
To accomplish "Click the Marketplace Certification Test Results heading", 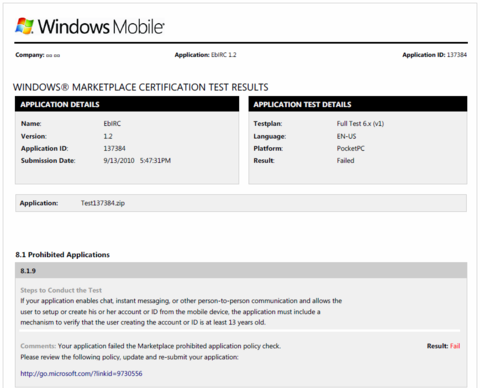I will point(141,87).
